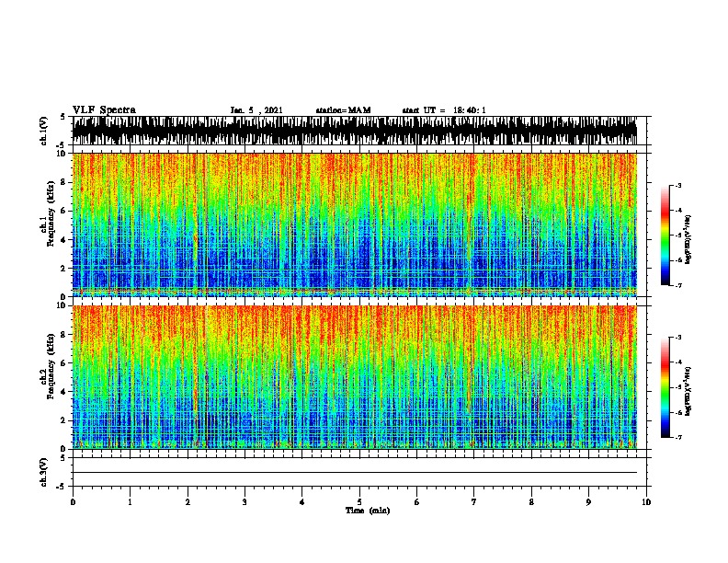The height and width of the screenshot is (563, 728).
Task: Click the time axis tick label "5"
Action: coord(359,501)
